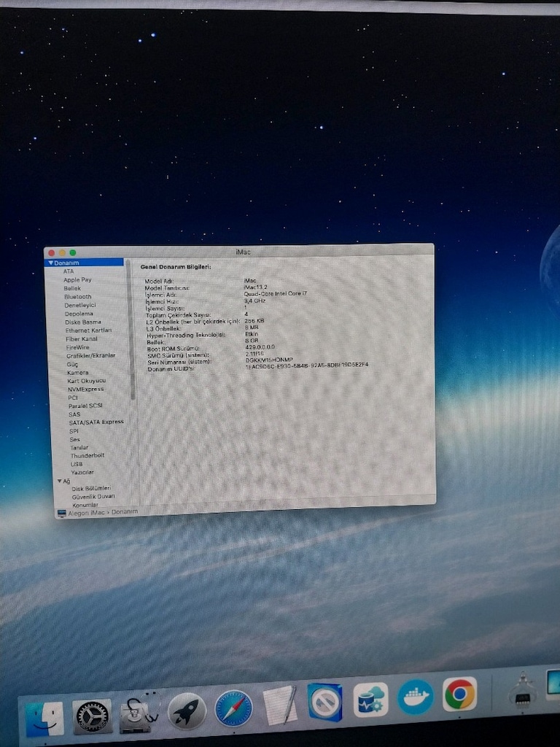Click the Boot ROM version 429.0.0.0.0
This screenshot has height=747, width=560.
coord(260,347)
